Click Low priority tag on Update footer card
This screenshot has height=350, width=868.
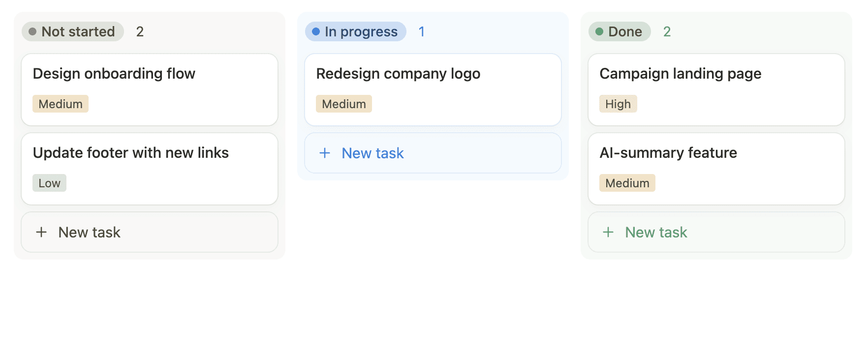click(49, 183)
